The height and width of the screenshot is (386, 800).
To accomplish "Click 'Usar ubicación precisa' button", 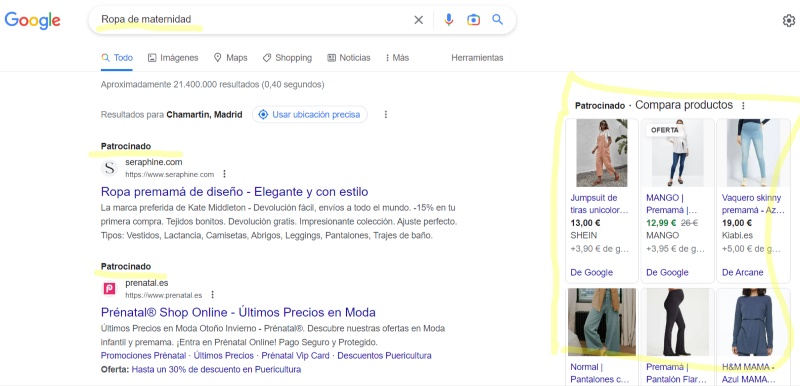I will [x=310, y=115].
